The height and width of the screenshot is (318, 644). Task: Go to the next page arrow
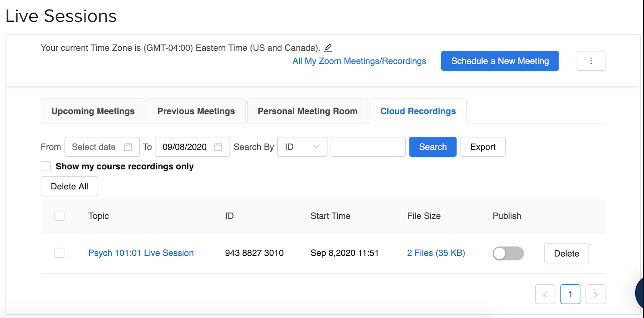[x=595, y=294]
